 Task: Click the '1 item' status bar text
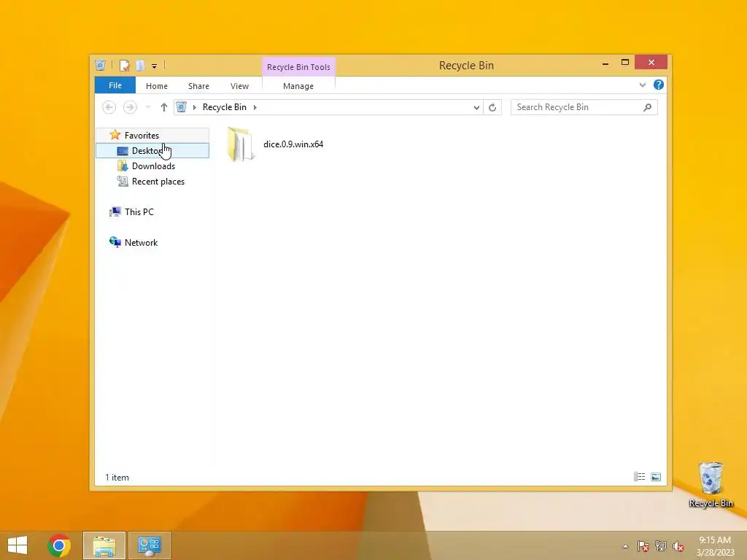pos(117,477)
